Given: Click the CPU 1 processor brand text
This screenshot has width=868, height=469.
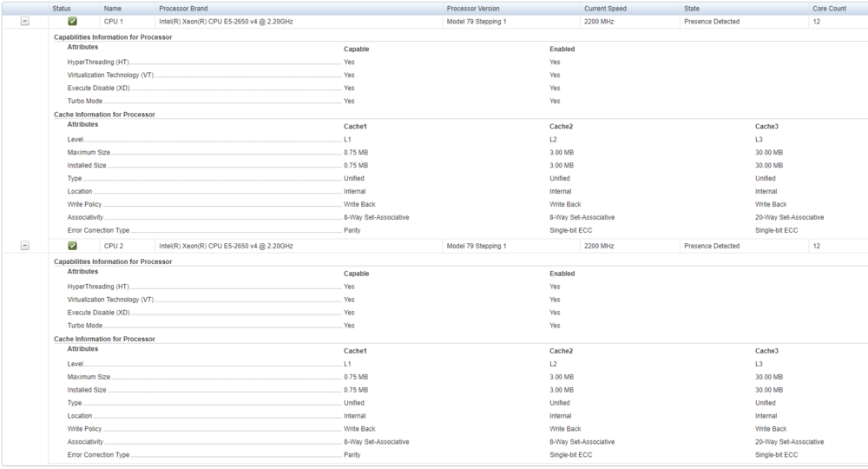Looking at the screenshot, I should pyautogui.click(x=226, y=22).
